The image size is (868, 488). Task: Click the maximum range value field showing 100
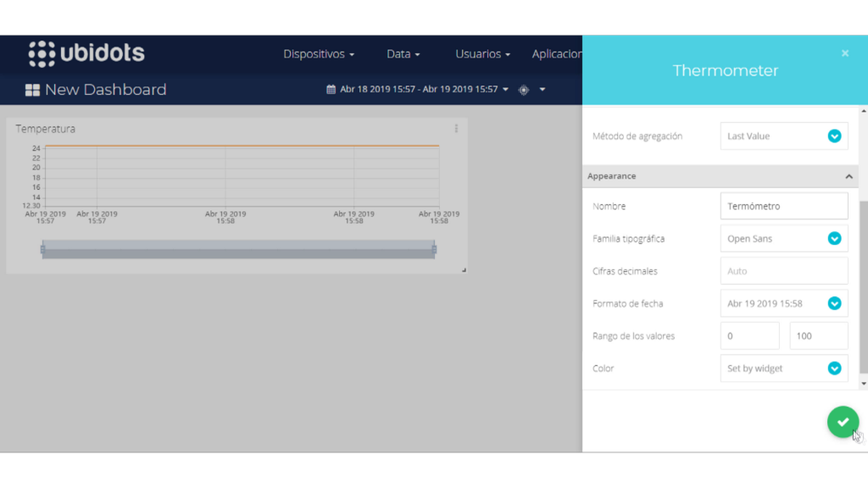point(818,335)
